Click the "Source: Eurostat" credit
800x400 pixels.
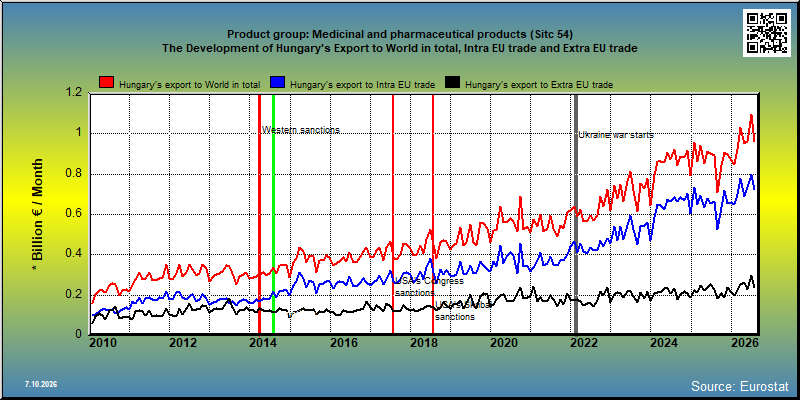pyautogui.click(x=740, y=386)
